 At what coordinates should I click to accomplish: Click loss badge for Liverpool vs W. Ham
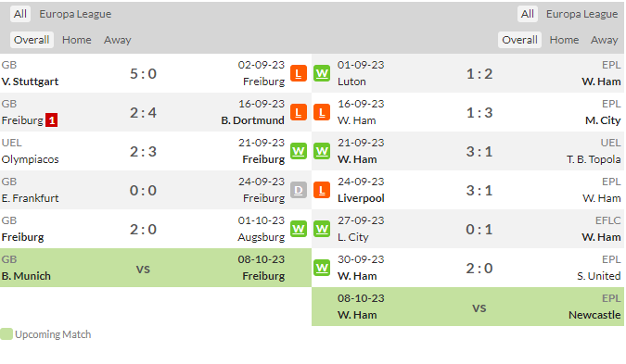(x=322, y=190)
